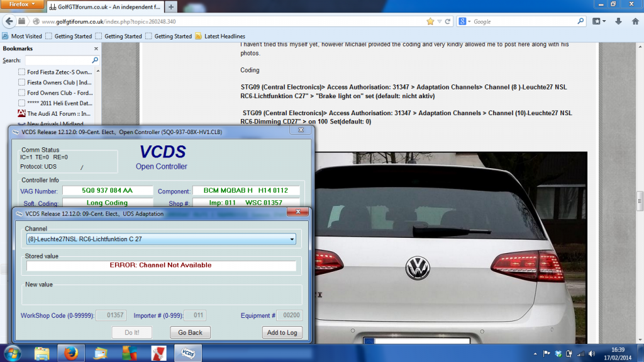Open the red icon app on taskbar
Image resolution: width=644 pixels, height=362 pixels.
pos(158,353)
